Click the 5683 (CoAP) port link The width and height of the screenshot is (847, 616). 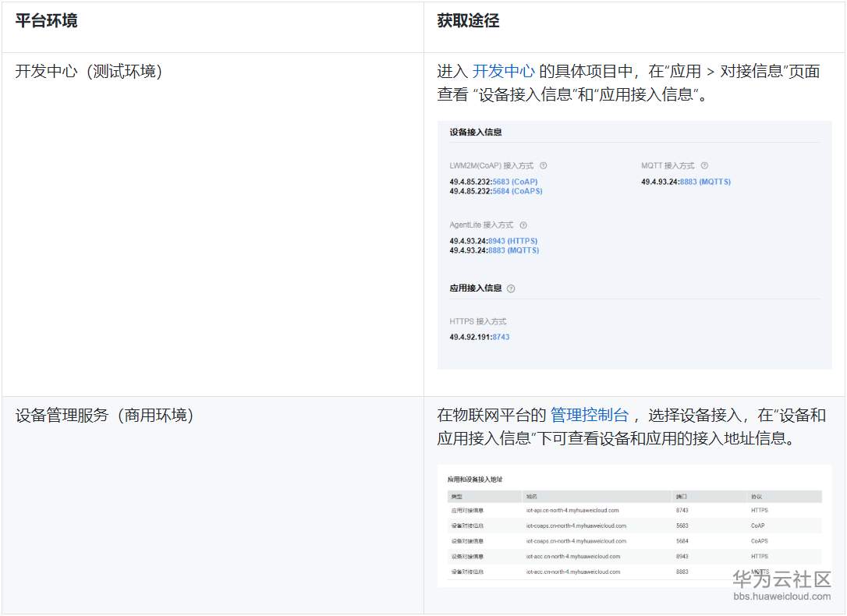515,182
